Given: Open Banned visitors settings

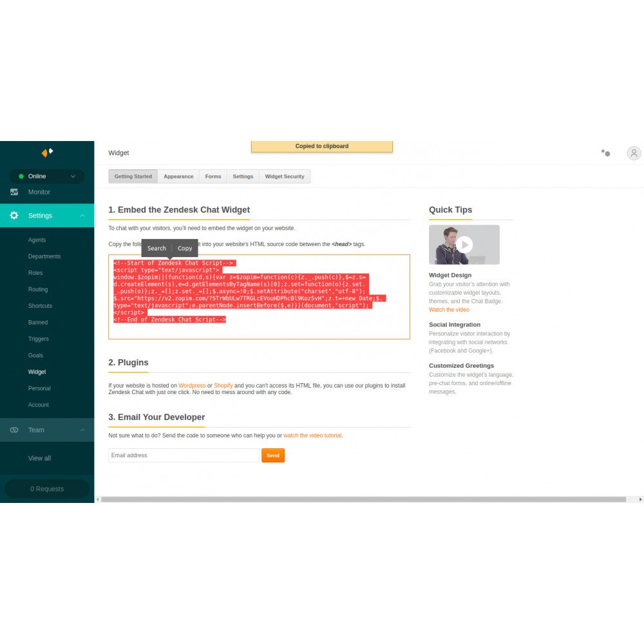Looking at the screenshot, I should [38, 323].
